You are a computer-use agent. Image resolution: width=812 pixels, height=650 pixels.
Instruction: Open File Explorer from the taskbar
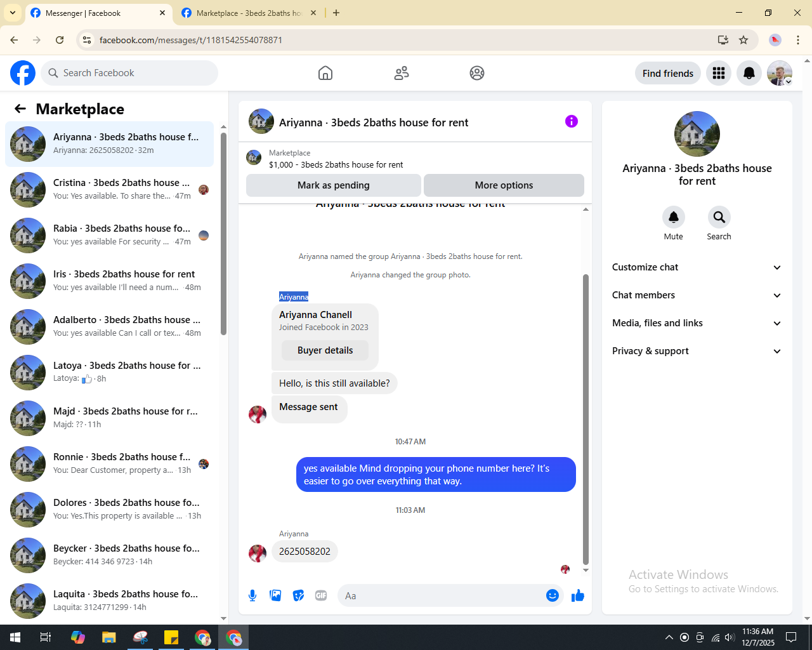(109, 637)
